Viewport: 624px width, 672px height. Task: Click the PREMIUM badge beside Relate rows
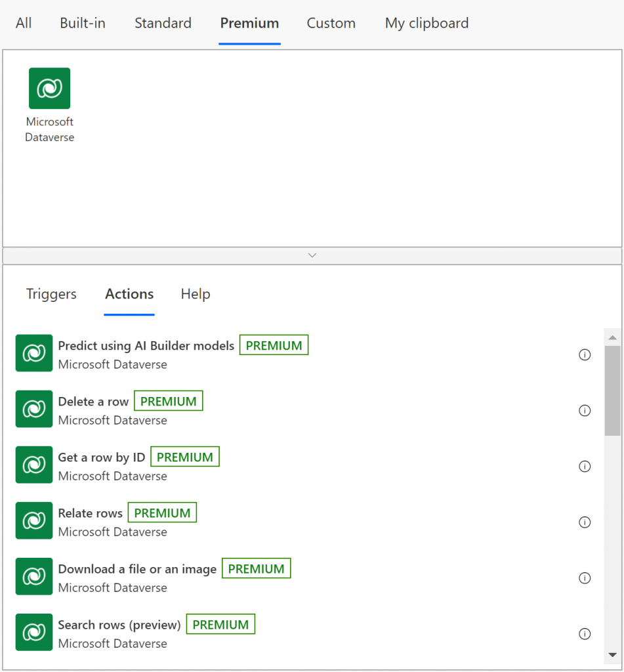[163, 513]
